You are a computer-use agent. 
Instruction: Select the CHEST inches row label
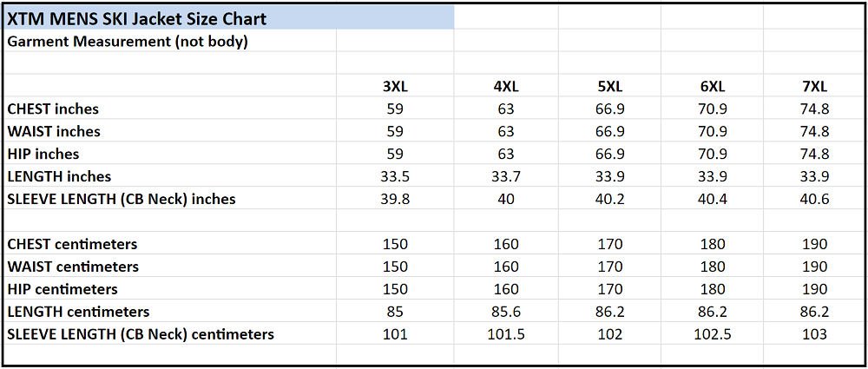(x=53, y=109)
